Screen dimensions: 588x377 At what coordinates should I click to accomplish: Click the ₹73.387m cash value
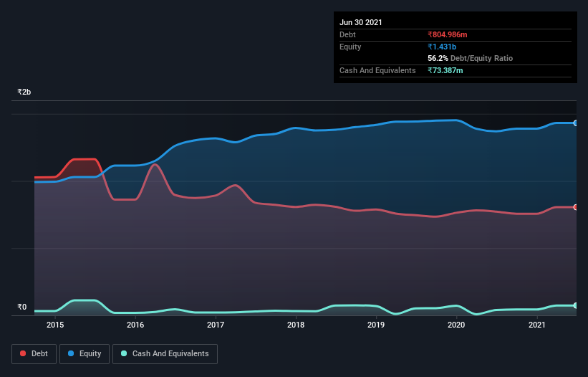[445, 70]
